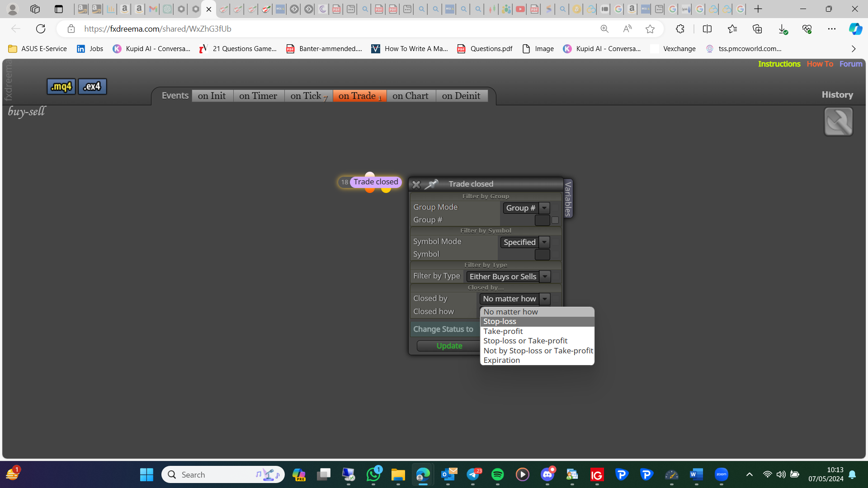Click the green Update button
The image size is (868, 488).
[x=449, y=346]
